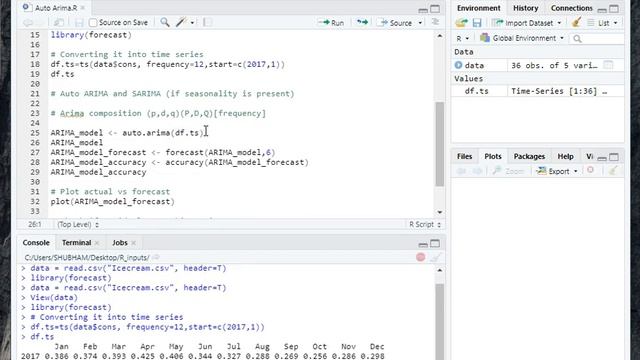Image resolution: width=640 pixels, height=360 pixels.
Task: Expand the data object blue arrow
Action: (x=458, y=65)
